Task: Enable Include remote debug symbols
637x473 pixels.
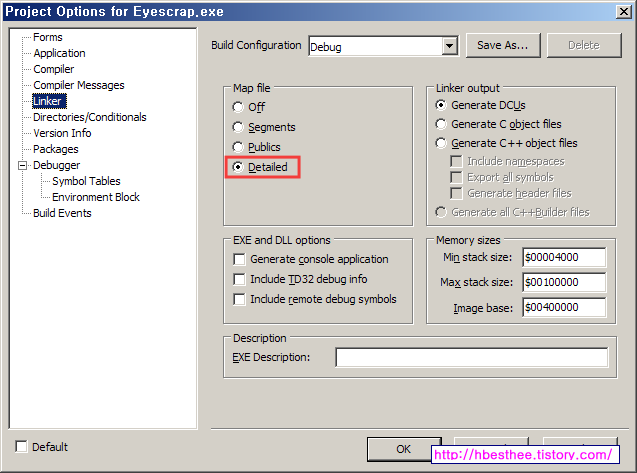Action: point(315,299)
